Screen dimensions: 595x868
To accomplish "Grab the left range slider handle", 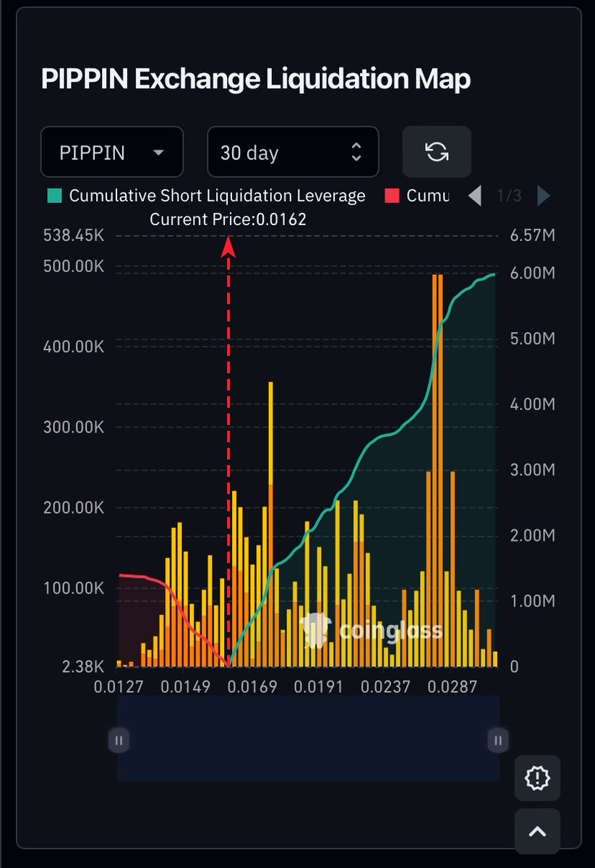I will (x=119, y=740).
